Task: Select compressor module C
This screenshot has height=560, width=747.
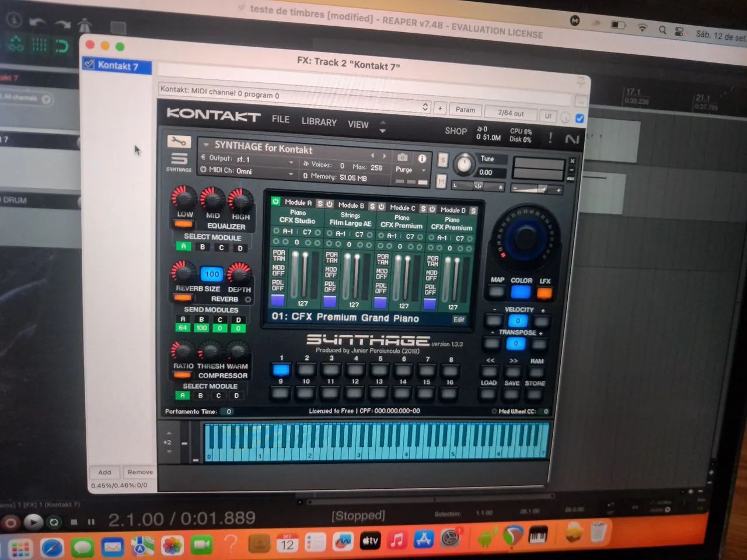Action: pyautogui.click(x=218, y=395)
